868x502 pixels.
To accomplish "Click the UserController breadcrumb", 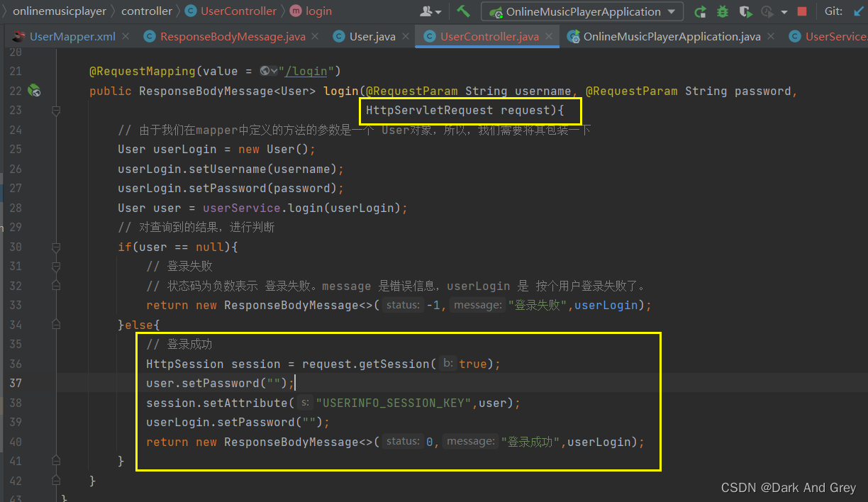I will (238, 11).
